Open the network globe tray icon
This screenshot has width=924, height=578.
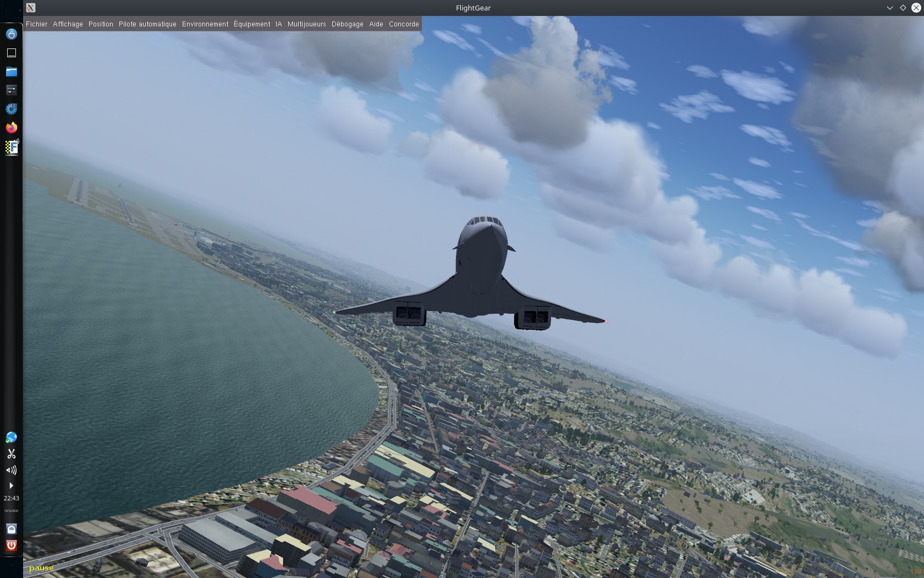[12, 438]
